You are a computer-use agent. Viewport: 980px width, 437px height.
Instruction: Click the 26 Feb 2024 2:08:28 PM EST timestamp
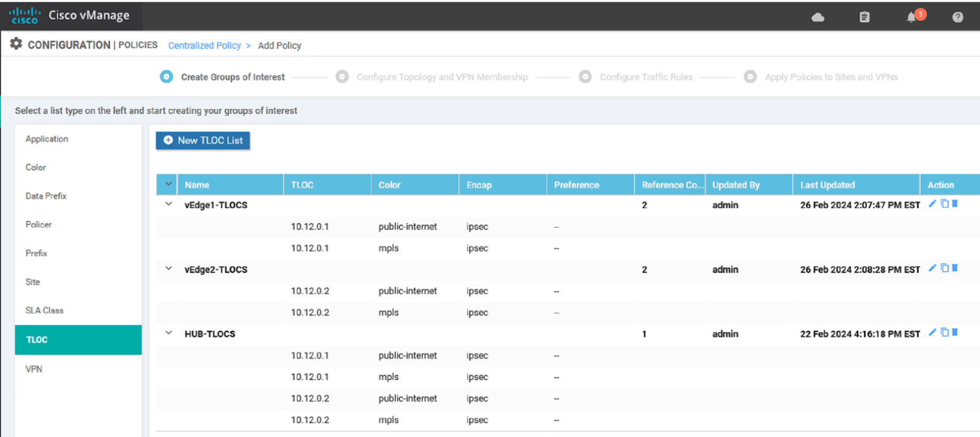(860, 269)
